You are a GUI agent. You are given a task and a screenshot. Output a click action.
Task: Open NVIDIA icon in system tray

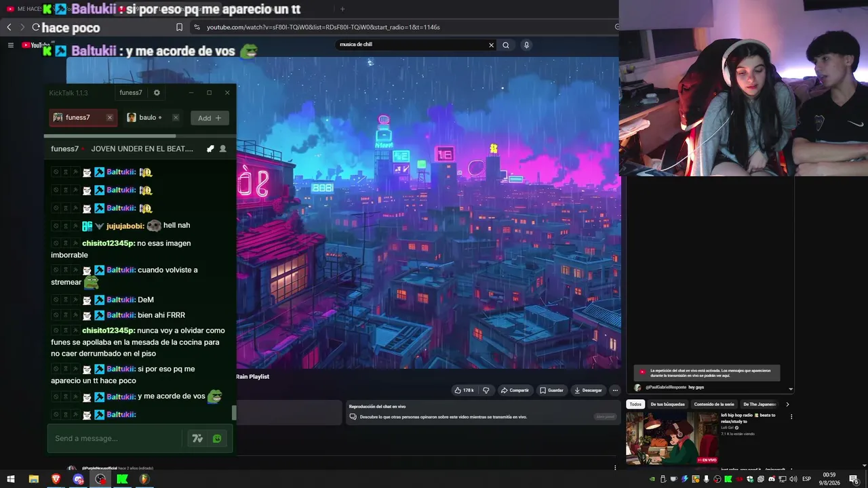(652, 479)
